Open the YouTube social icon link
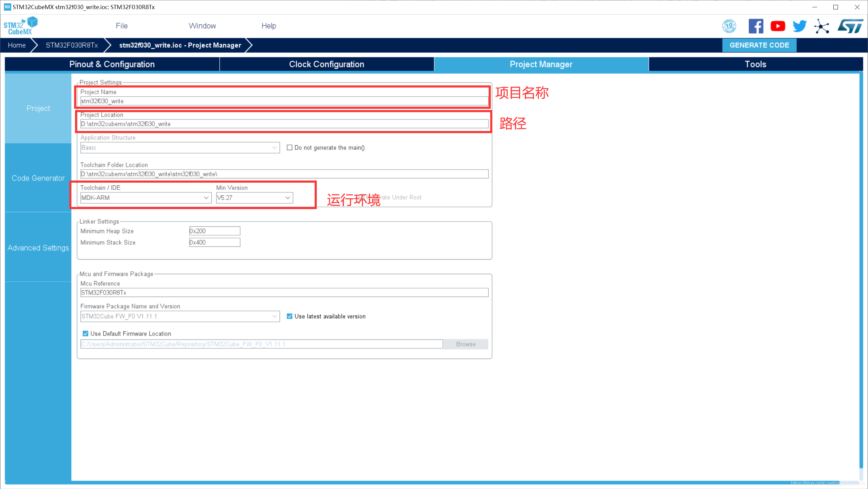 click(777, 26)
